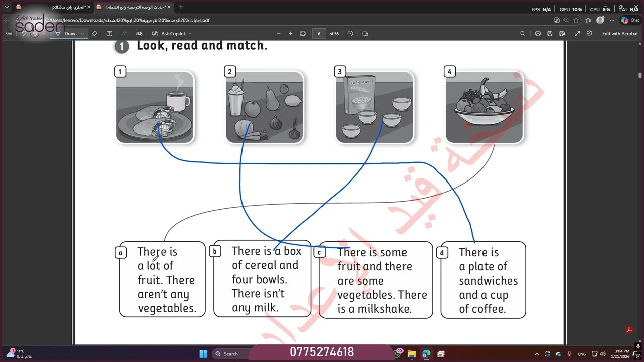Click the zoom magnifier in address bar
This screenshot has height=362, width=644.
pos(567,20)
